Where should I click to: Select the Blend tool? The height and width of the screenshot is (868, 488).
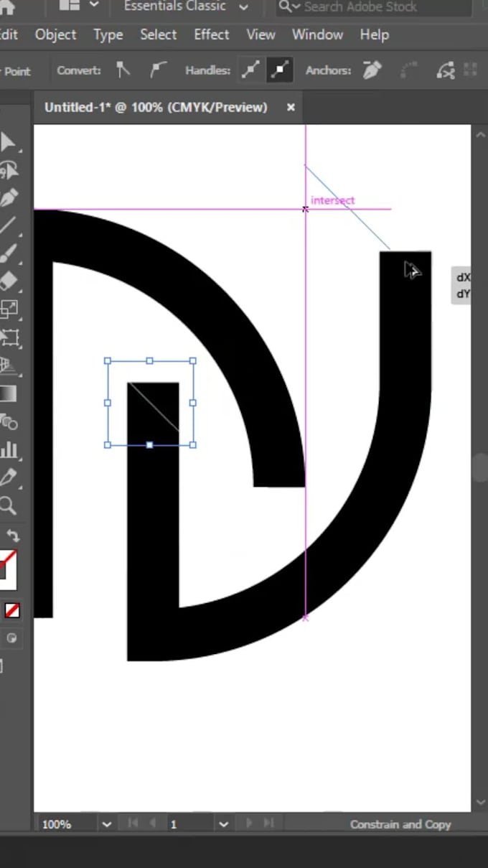tap(8, 422)
